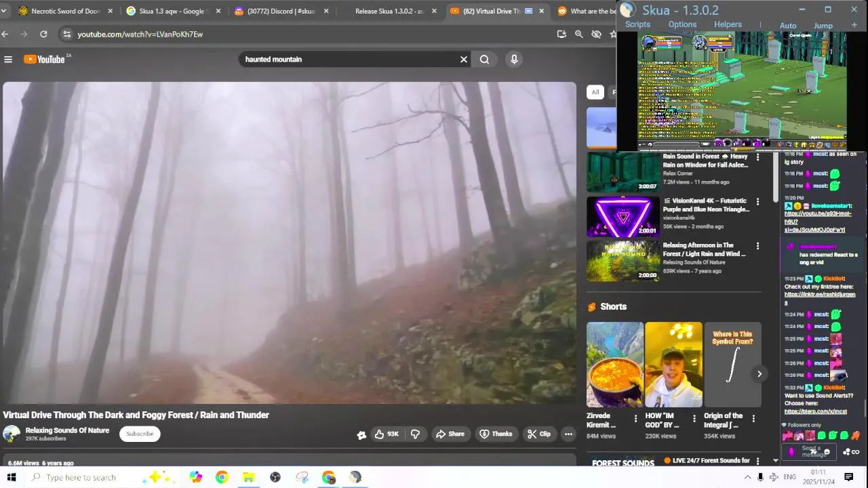Open Snipping Tool from taskbar
The width and height of the screenshot is (868, 488).
302,477
